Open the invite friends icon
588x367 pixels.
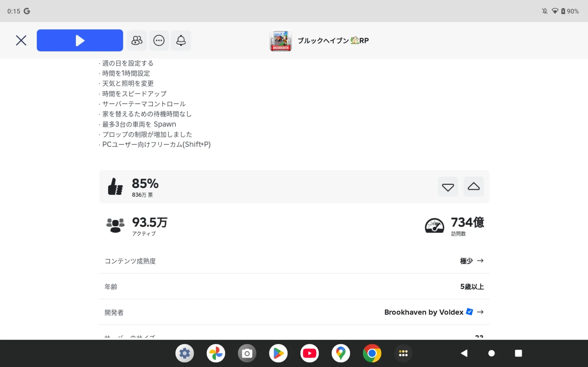(x=137, y=40)
